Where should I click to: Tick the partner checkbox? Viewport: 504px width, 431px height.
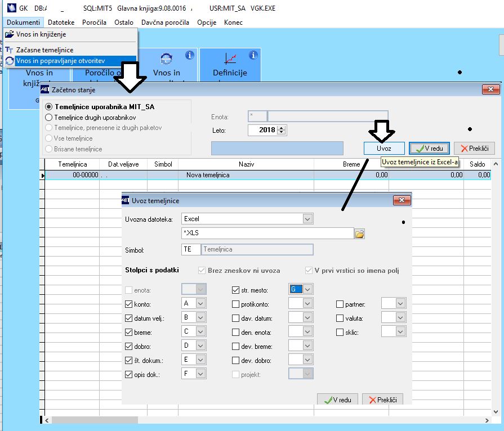pyautogui.click(x=340, y=304)
